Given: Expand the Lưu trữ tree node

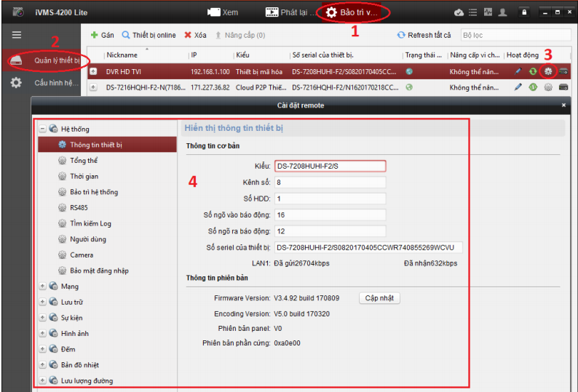Looking at the screenshot, I should coord(42,302).
